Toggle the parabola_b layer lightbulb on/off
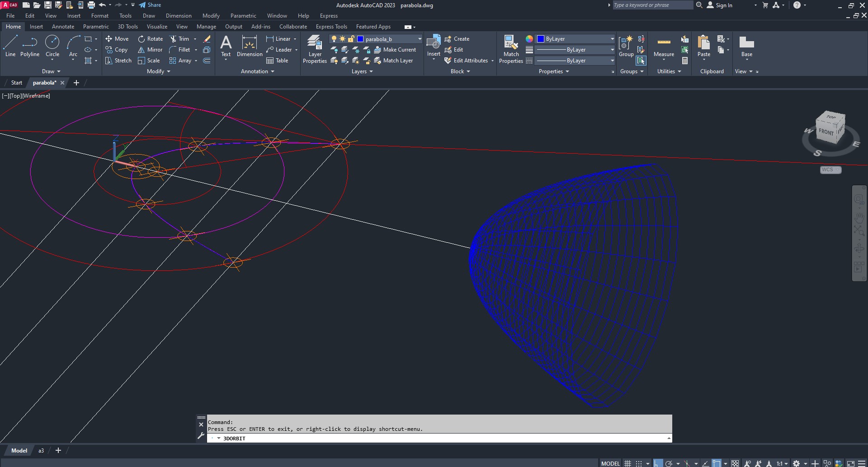 coord(334,39)
